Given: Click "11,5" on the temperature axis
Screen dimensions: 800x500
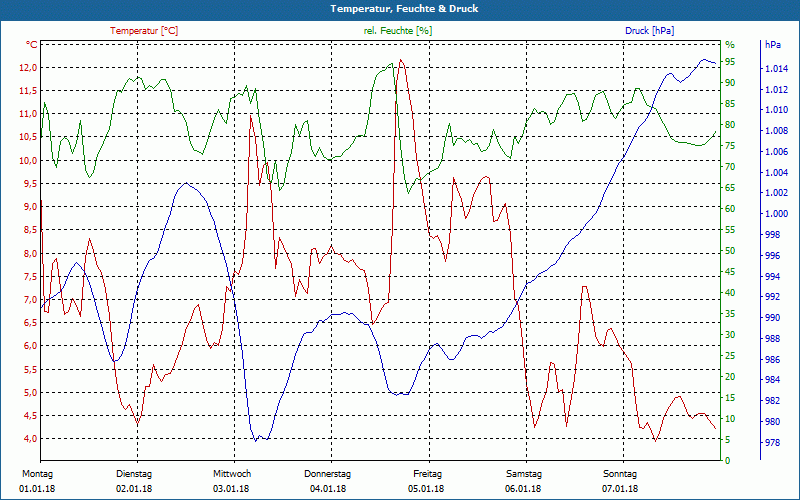Looking at the screenshot, I should coord(28,91).
